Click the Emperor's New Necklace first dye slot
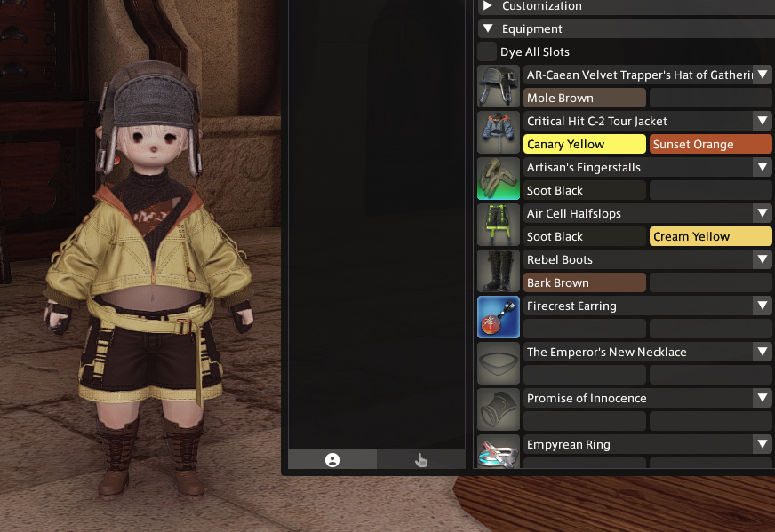The image size is (775, 532). point(585,375)
